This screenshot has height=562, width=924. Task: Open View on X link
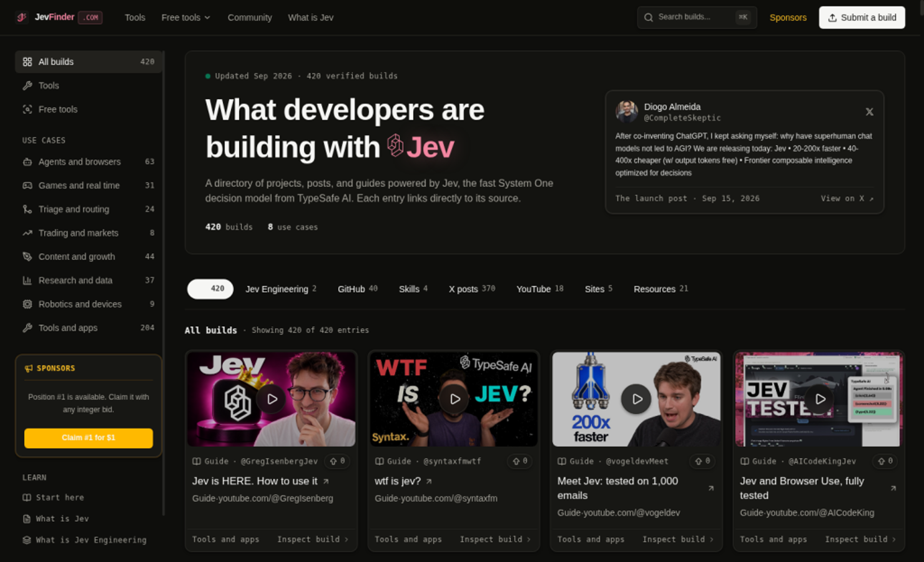tap(847, 199)
